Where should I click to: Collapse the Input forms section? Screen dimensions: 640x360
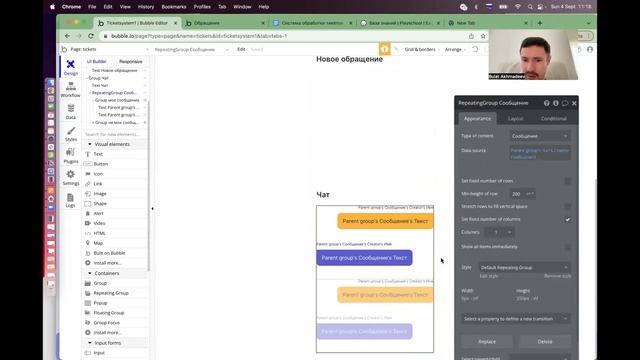click(90, 343)
